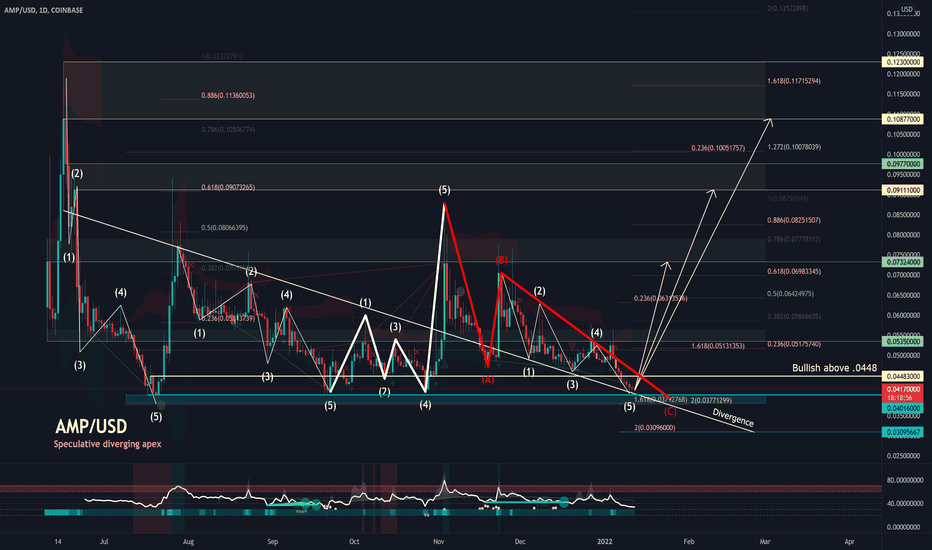Click the Nov label on time axis
Screen dimensions: 932x550
[439, 542]
